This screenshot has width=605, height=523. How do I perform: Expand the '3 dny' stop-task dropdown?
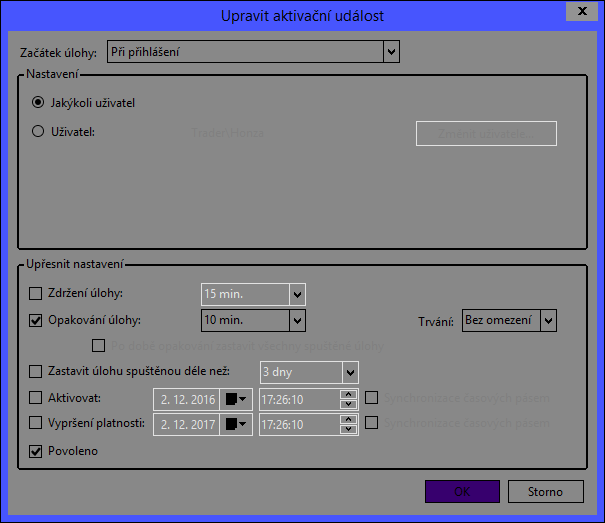(350, 372)
